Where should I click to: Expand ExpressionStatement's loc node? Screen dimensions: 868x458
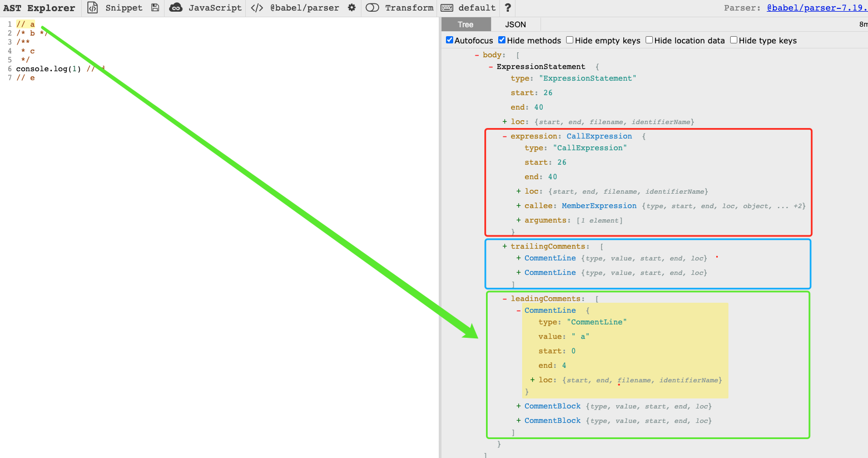[505, 122]
